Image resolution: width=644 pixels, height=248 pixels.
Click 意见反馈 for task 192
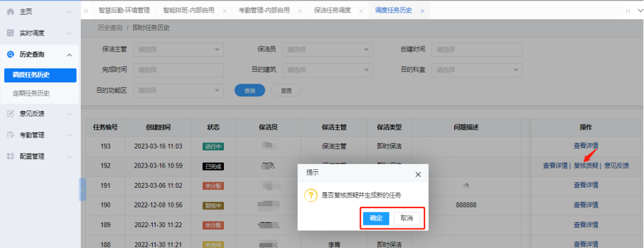(616, 166)
